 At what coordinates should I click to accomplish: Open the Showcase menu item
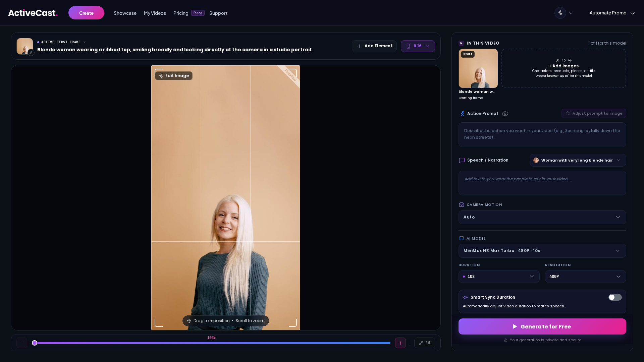tap(125, 13)
